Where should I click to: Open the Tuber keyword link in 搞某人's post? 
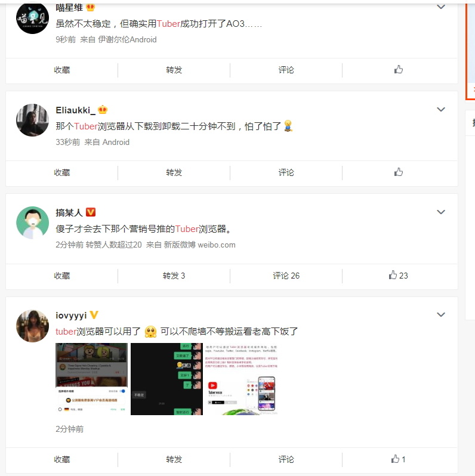[187, 228]
